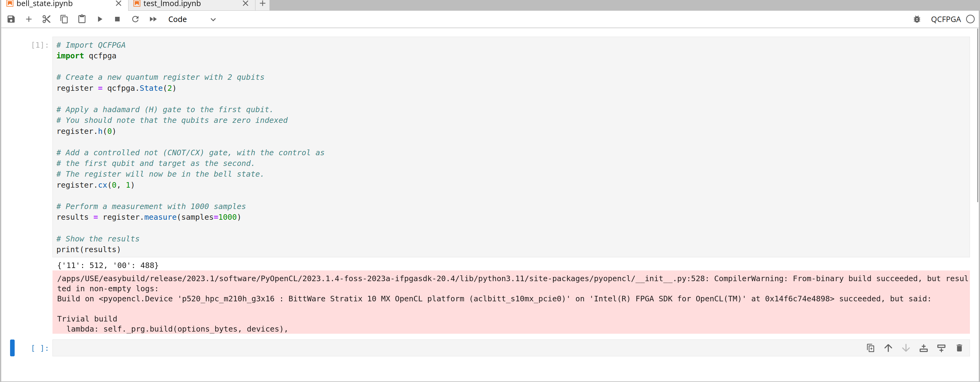Check the kernel status circle indicator
Screen dimensions: 980x382
point(971,19)
